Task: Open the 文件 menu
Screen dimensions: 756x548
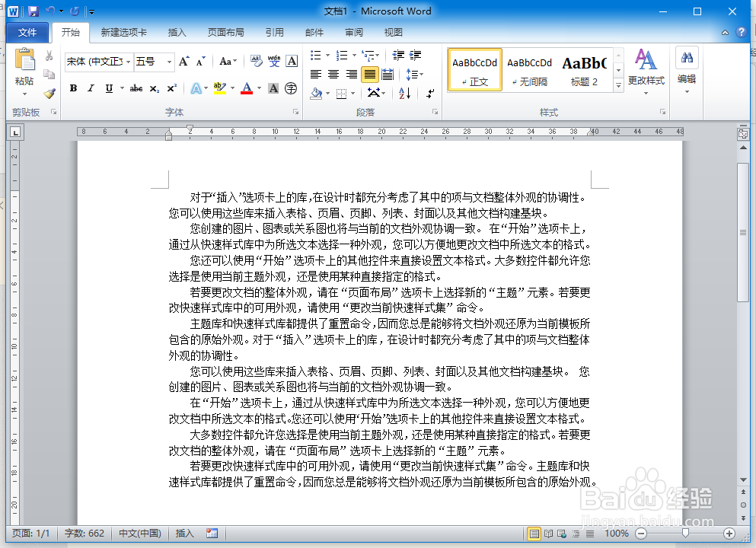Action: pyautogui.click(x=27, y=32)
